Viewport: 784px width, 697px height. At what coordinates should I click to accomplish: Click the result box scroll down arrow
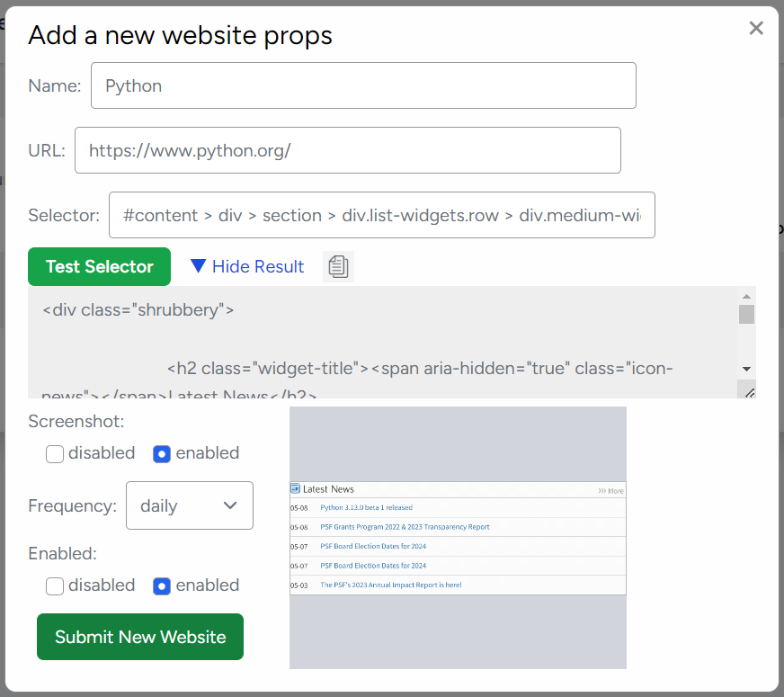point(746,369)
